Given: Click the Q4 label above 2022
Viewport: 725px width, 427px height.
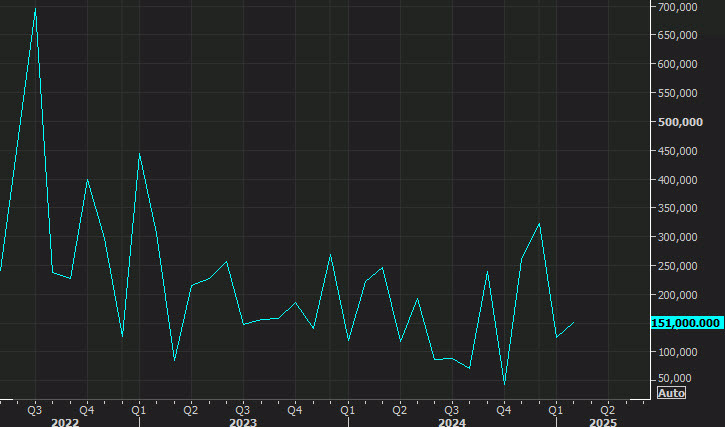Looking at the screenshot, I should [87, 410].
